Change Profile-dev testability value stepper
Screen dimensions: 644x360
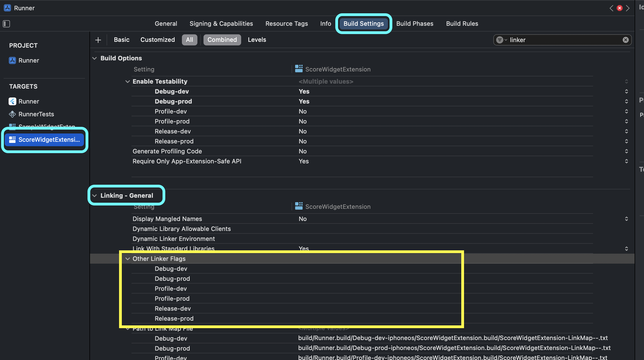click(626, 111)
